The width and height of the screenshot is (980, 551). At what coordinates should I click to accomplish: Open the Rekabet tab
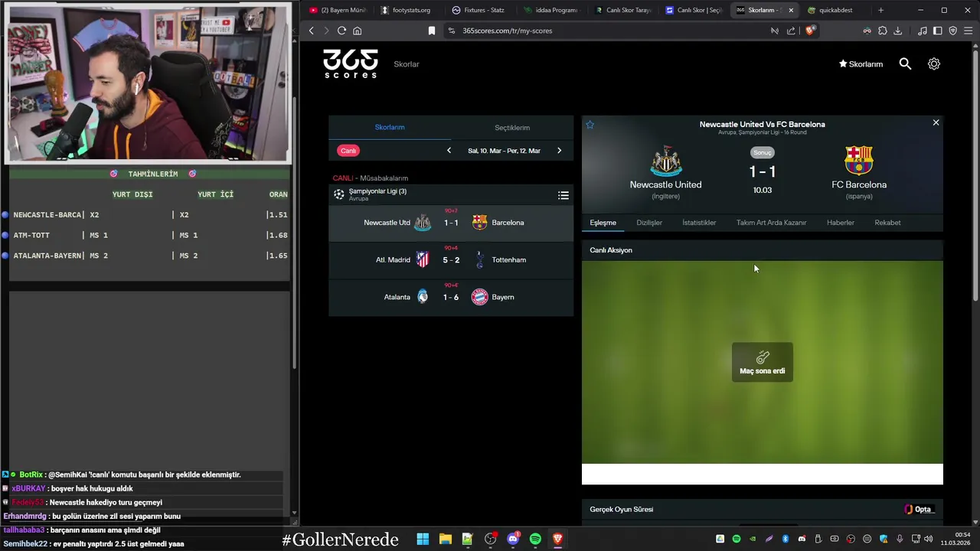click(887, 223)
